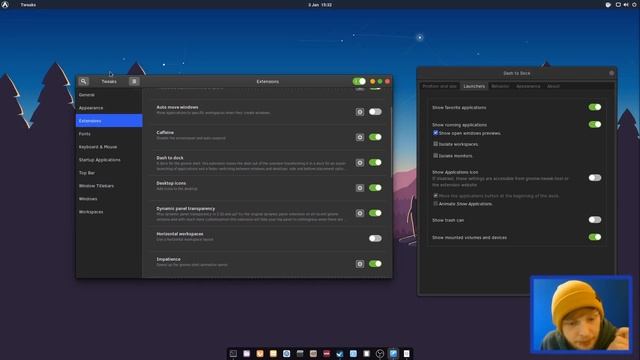This screenshot has height=360, width=640.
Task: Switch to Position and size tab
Action: coord(440,86)
